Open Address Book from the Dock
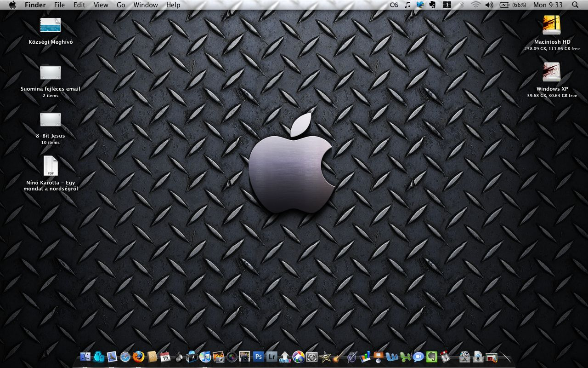Viewport: 588px width, 368px height. click(x=152, y=356)
